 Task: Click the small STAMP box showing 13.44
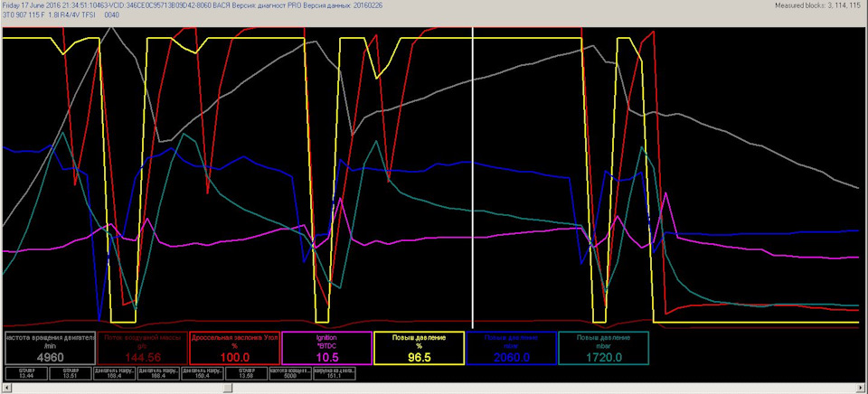[26, 373]
